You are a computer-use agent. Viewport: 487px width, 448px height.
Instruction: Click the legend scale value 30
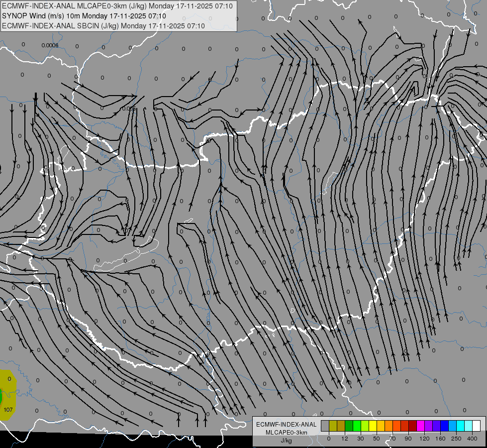361,439
